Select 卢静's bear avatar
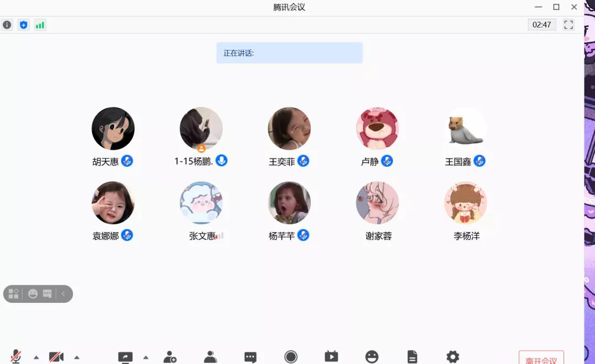 [377, 128]
